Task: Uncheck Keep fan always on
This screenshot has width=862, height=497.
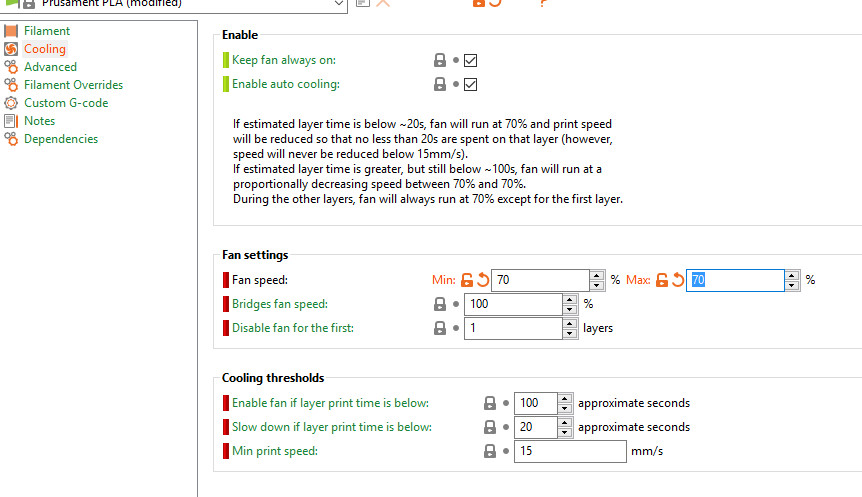Action: tap(471, 60)
